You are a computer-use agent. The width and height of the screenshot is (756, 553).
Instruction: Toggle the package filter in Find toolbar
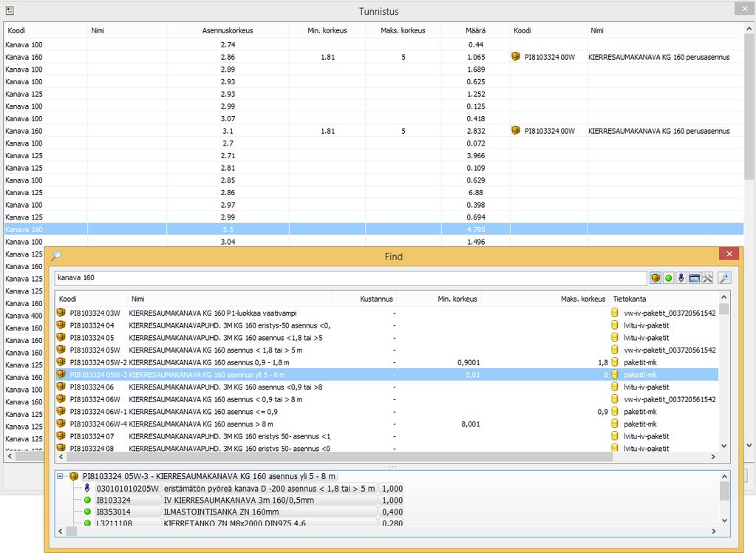point(655,278)
